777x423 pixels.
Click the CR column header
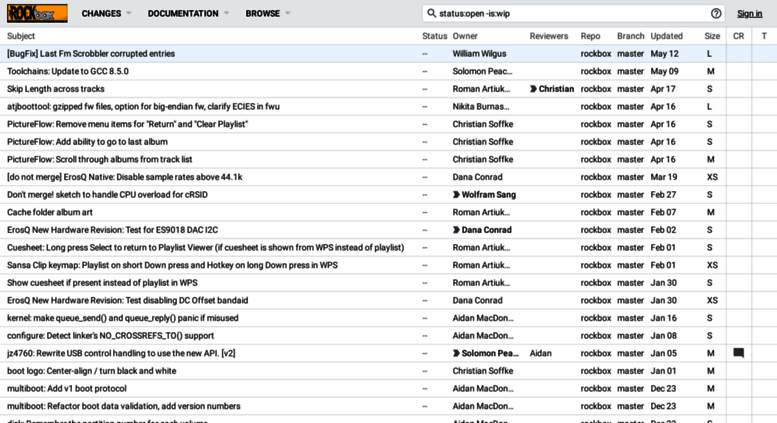(738, 36)
